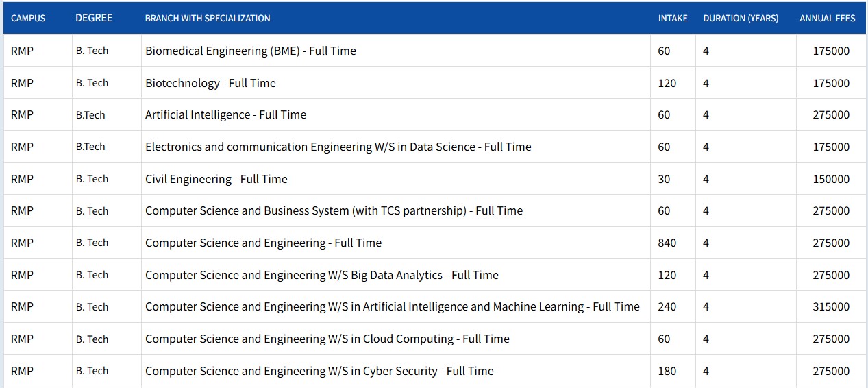Select the Civil Engineering - Full Time entry
The image size is (868, 388).
pyautogui.click(x=216, y=179)
